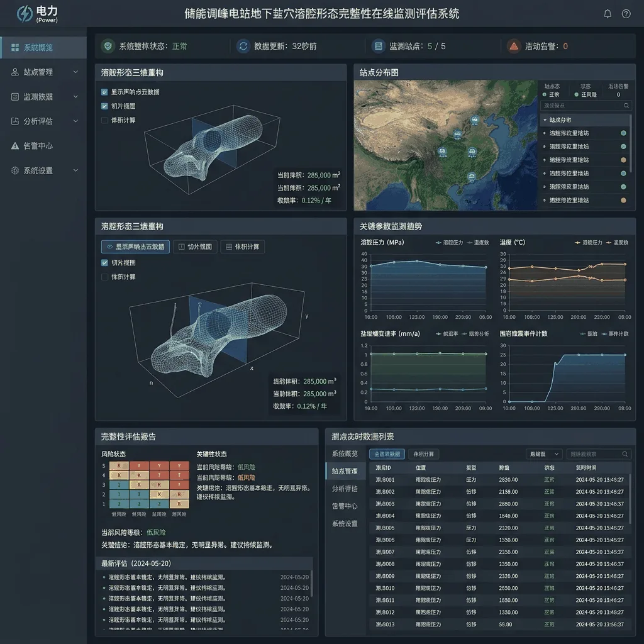The width and height of the screenshot is (644, 644).
Task: Click the magnifier icon in the table search box
Action: pos(625,454)
